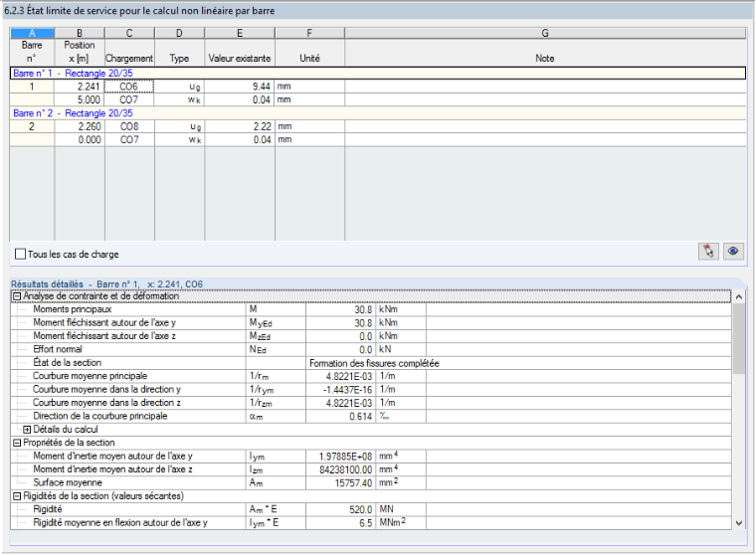Image resolution: width=756 pixels, height=555 pixels.
Task: Click bar number 1 cell
Action: pyautogui.click(x=32, y=87)
